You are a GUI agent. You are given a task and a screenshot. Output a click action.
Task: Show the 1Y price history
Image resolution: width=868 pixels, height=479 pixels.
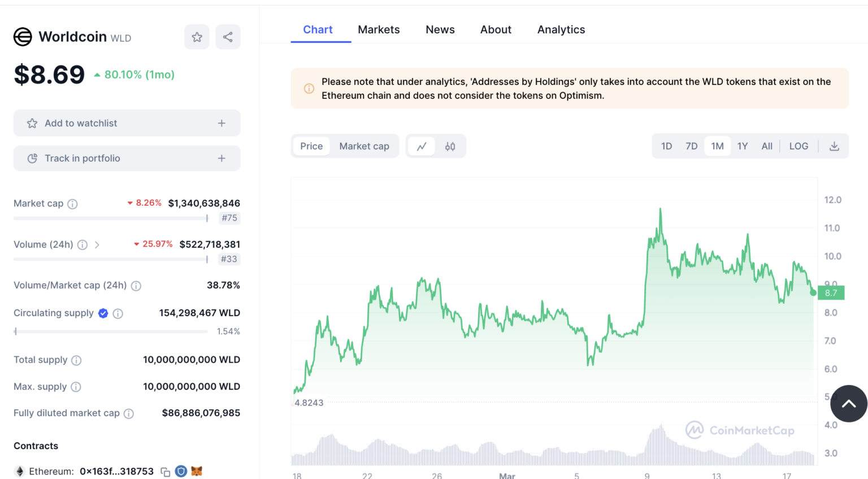[742, 146]
